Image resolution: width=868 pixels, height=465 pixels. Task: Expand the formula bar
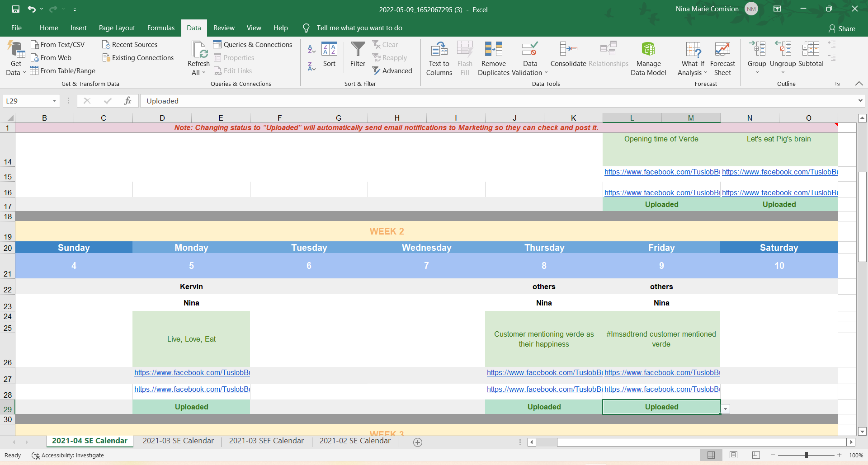point(860,101)
